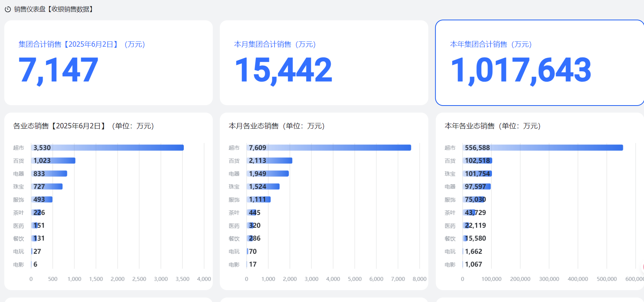Select the 本月集团合计销售 card heading

[x=275, y=44]
